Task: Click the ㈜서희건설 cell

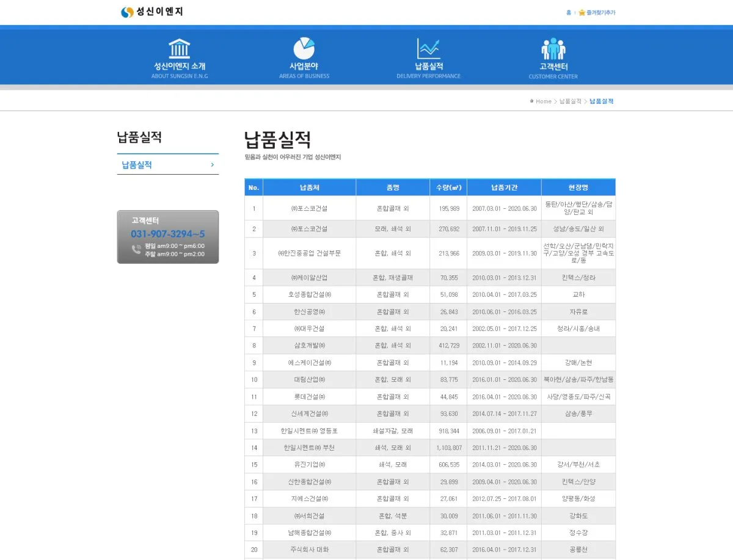Action: point(310,516)
